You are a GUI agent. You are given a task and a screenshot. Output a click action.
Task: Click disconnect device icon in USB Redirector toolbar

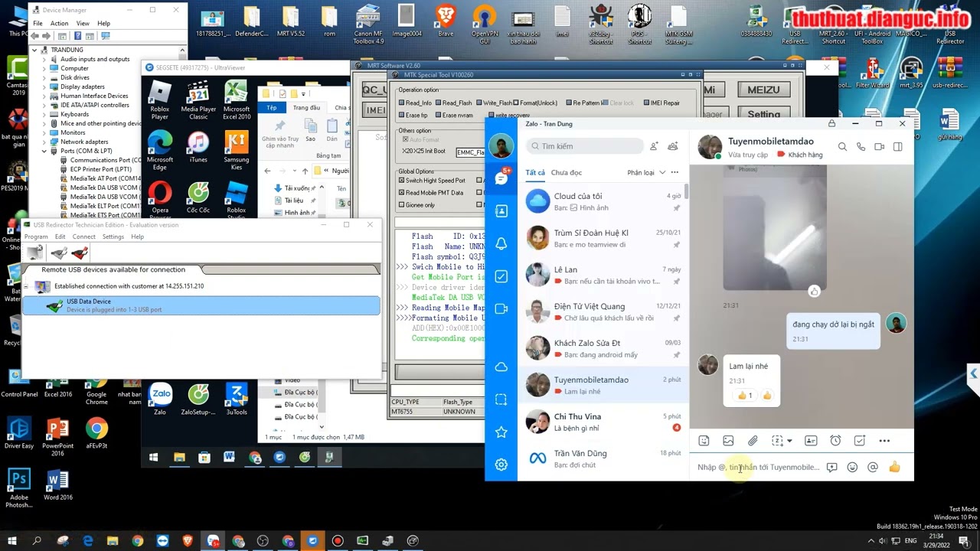pos(80,253)
